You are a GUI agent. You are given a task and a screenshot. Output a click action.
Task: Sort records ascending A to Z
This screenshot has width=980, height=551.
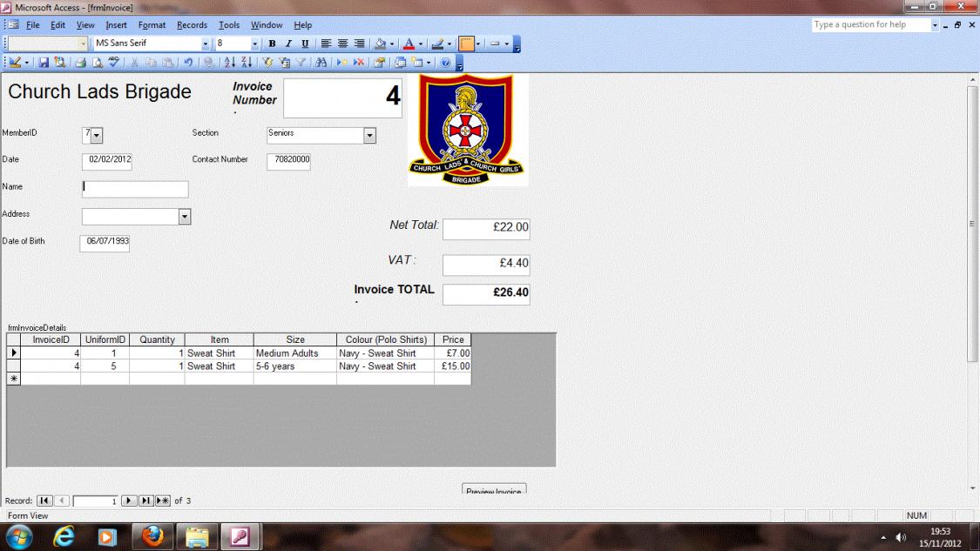click(229, 63)
